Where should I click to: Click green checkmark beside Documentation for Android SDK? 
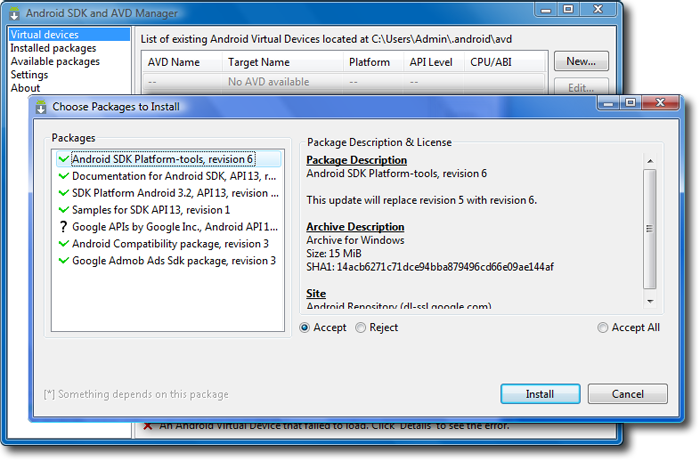[x=64, y=176]
